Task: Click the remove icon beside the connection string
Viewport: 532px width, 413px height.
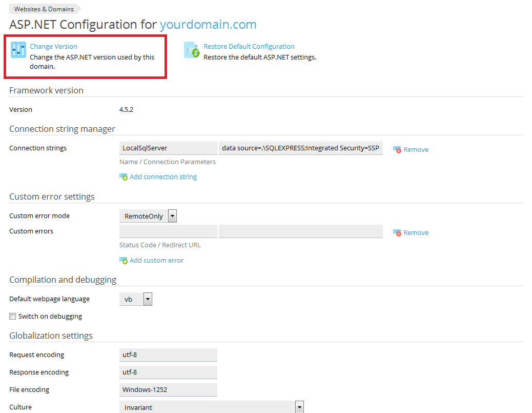Action: tap(397, 149)
